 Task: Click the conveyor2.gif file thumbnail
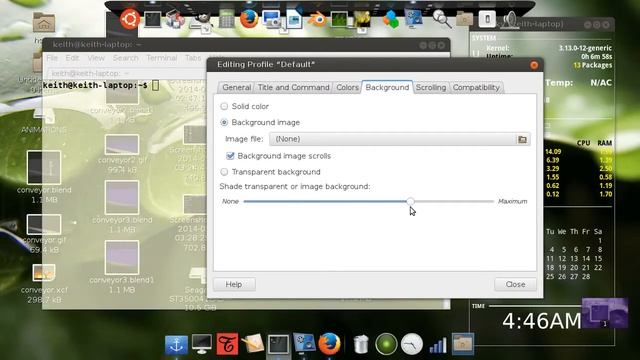pos(122,144)
